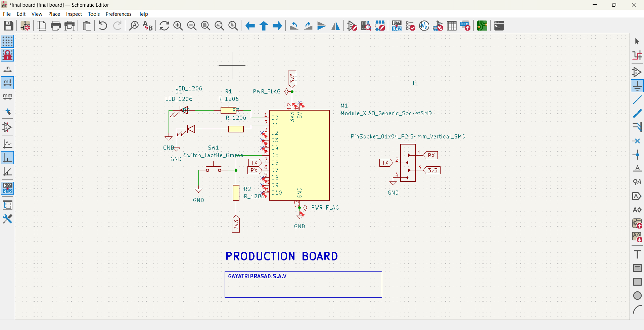Open the View menu
The height and width of the screenshot is (330, 644).
pyautogui.click(x=37, y=14)
